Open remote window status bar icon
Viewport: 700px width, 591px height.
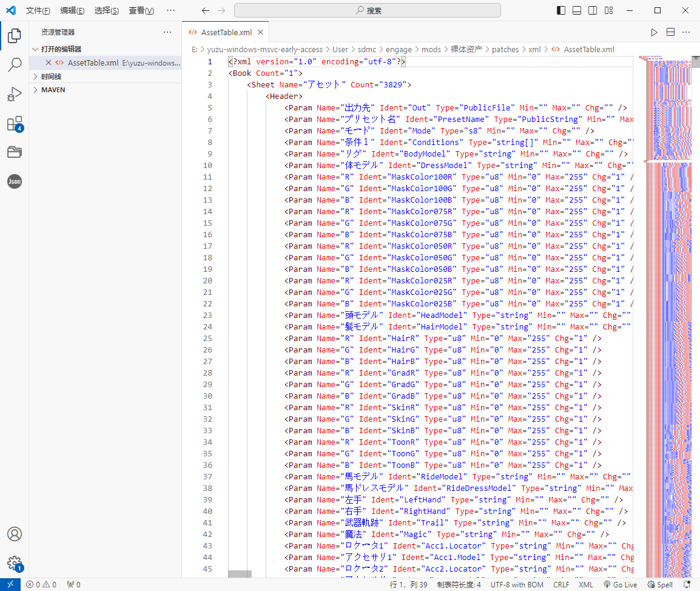point(10,584)
